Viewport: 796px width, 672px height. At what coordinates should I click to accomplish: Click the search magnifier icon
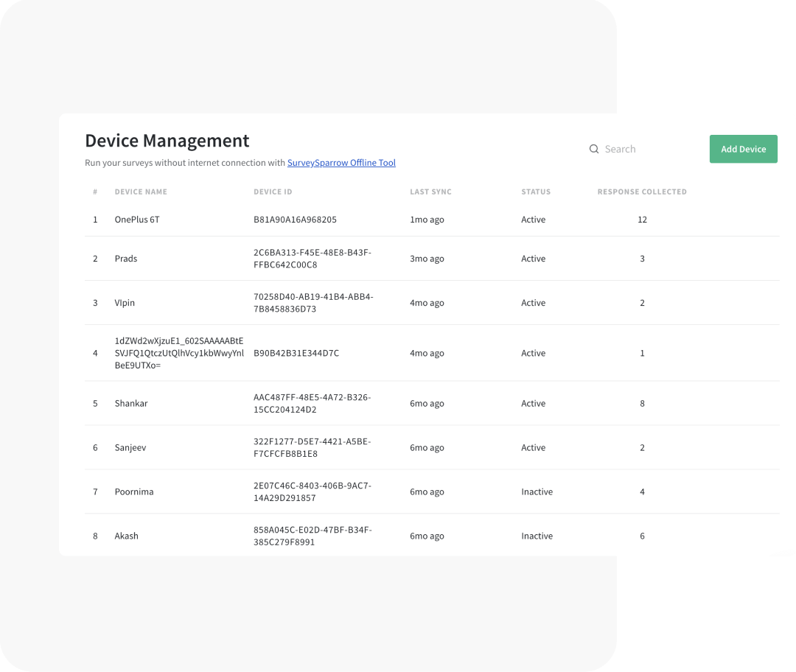point(594,149)
